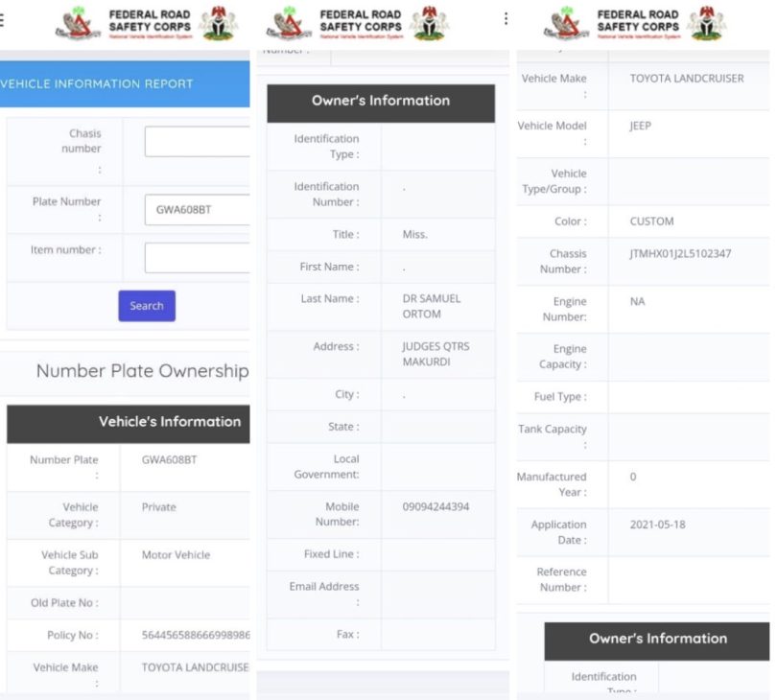Click the coat of arms in the middle header

click(429, 23)
